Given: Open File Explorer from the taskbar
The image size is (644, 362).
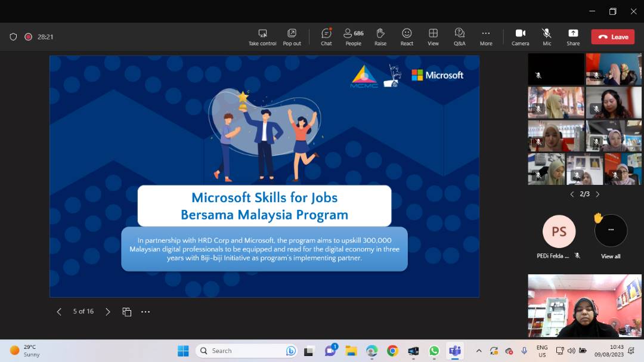Looking at the screenshot, I should [351, 351].
